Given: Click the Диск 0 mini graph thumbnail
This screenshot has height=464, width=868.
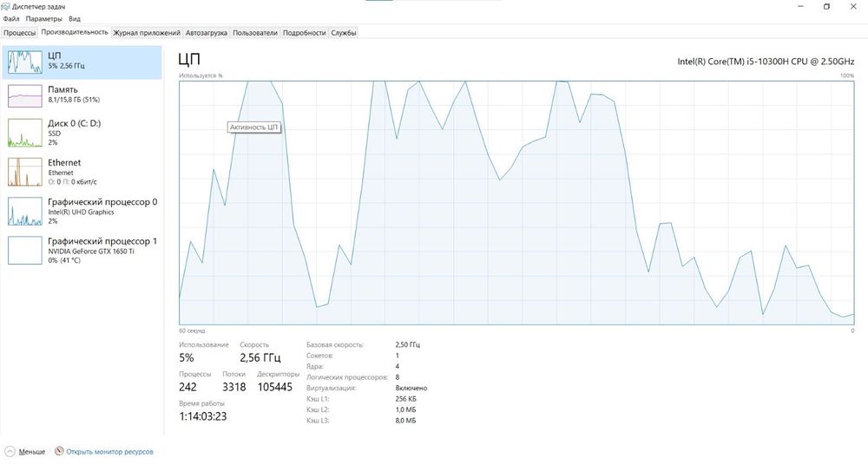Looking at the screenshot, I should [25, 133].
